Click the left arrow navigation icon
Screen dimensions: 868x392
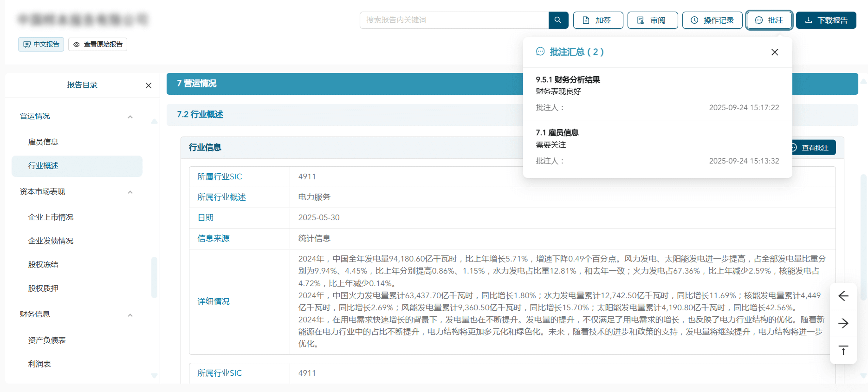tap(843, 296)
